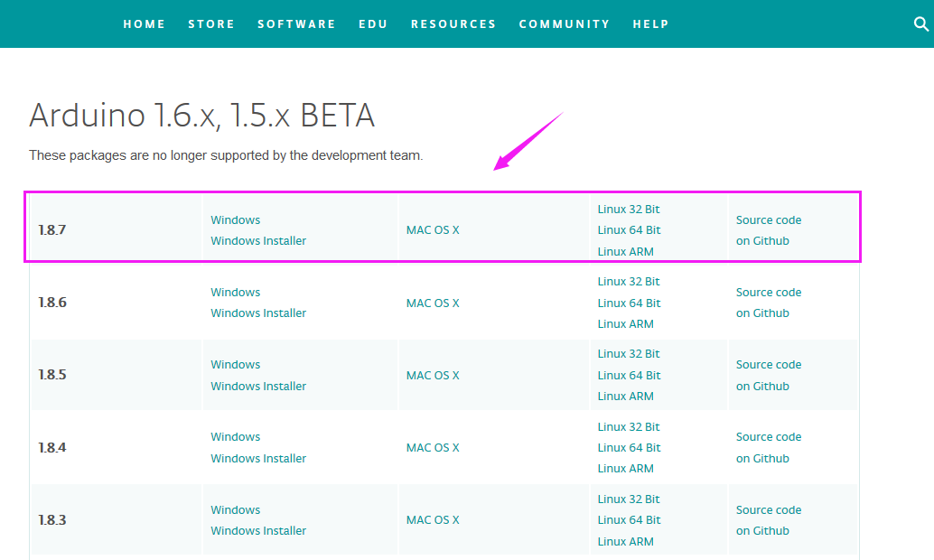This screenshot has height=560, width=934.
Task: Click HELP in the navigation bar
Action: 651,23
